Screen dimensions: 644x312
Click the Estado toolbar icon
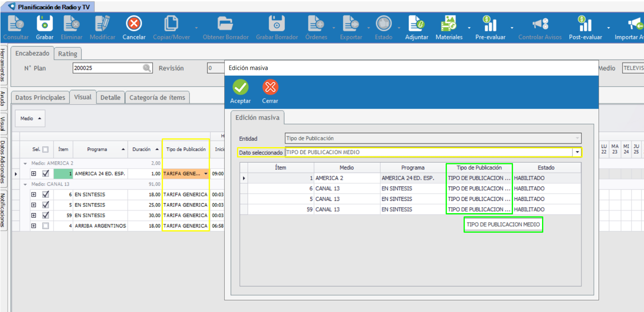(x=384, y=23)
